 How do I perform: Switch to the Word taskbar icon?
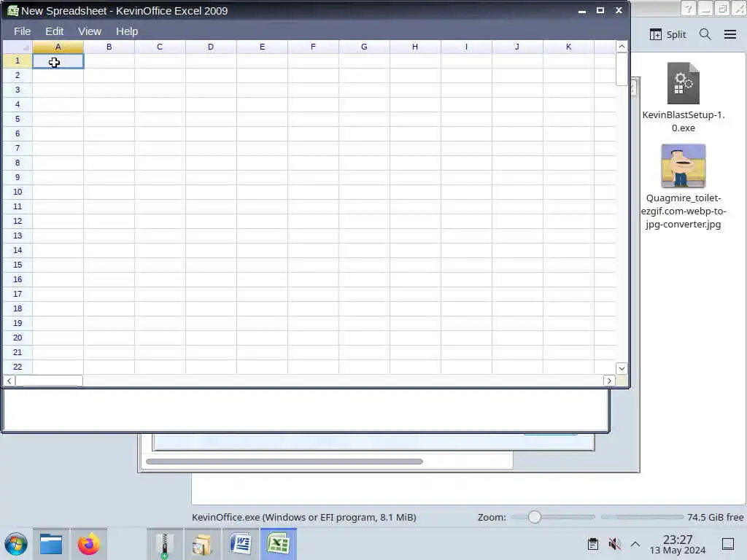click(240, 544)
